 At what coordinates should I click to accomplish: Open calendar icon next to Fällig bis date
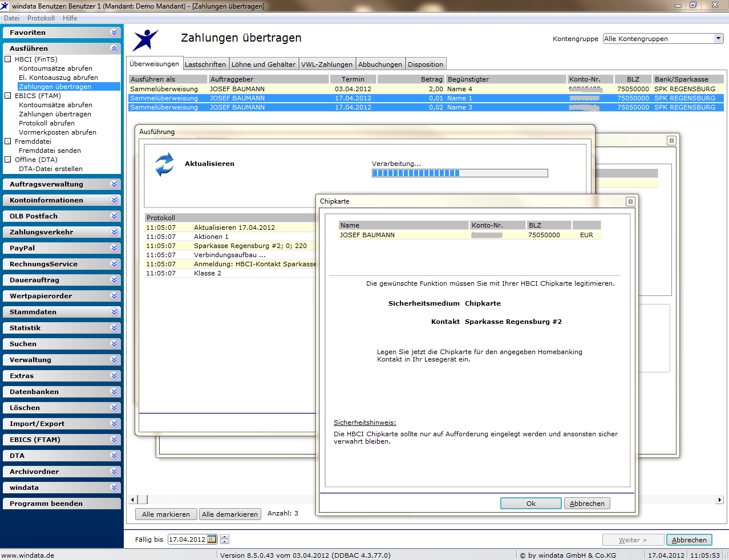pos(212,539)
